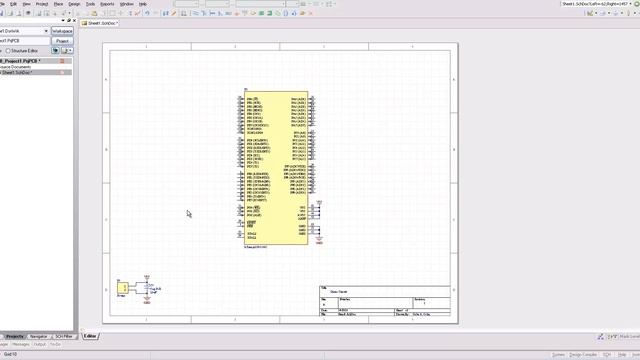This screenshot has height=360, width=640.
Task: Open the Project menu
Action: [x=42, y=4]
